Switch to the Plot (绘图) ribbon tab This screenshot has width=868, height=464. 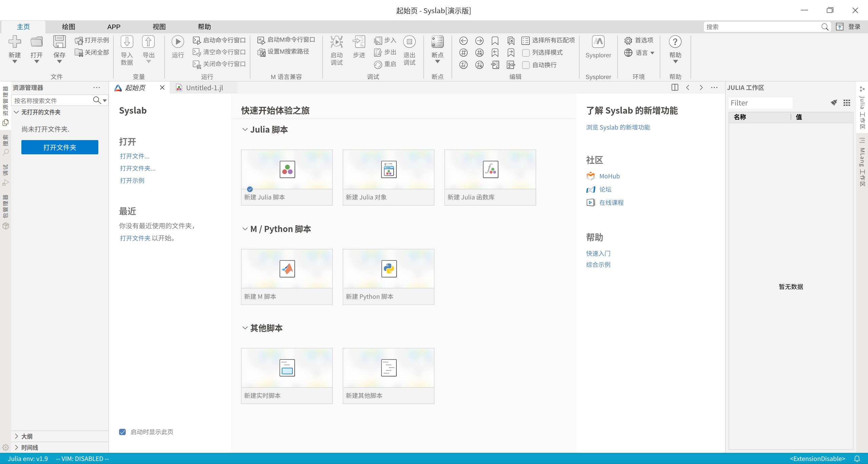pyautogui.click(x=68, y=26)
